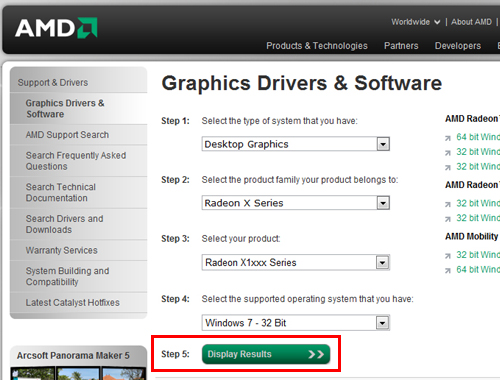Open Latest Catalyst Hotfixes
Viewport: 500px width, 380px height.
[79, 302]
